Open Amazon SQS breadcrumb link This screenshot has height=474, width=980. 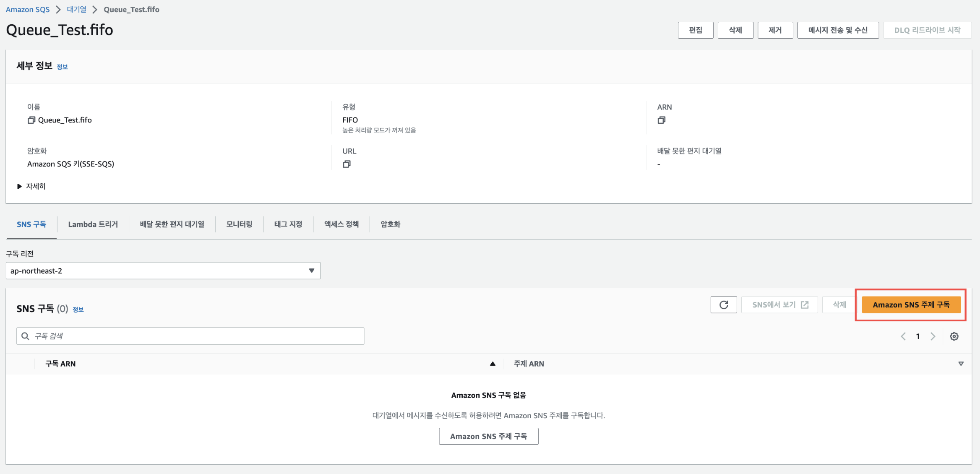pos(28,9)
